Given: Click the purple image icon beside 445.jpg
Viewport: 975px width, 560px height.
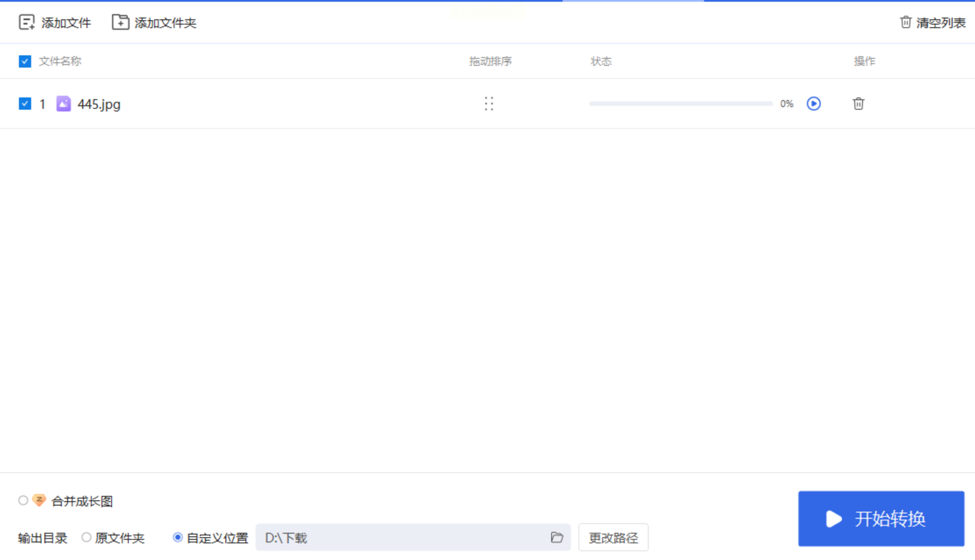Looking at the screenshot, I should pos(64,104).
